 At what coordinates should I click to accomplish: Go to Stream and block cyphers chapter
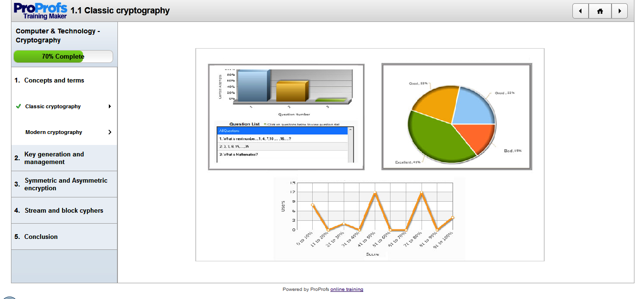[63, 210]
